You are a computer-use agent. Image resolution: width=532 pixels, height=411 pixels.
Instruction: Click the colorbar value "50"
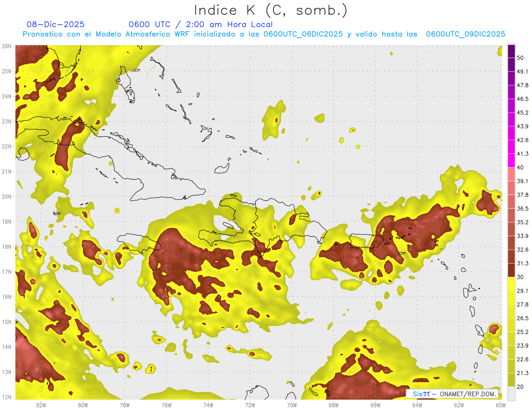520,58
